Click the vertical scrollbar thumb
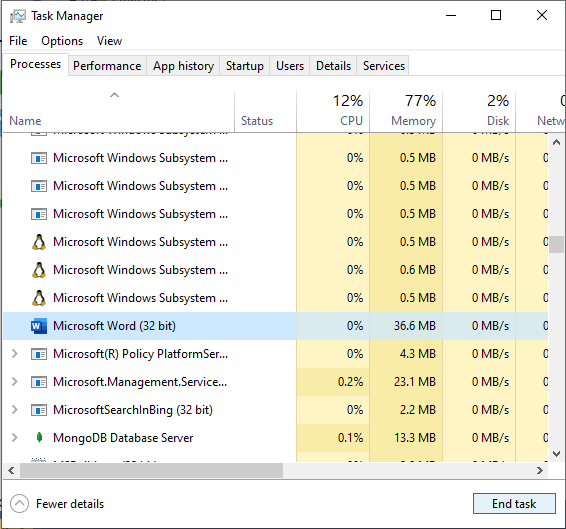 click(556, 244)
